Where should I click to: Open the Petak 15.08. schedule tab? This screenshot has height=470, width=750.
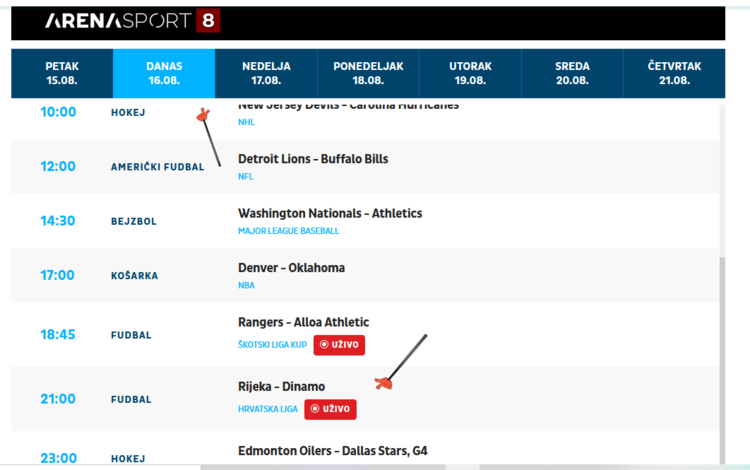pos(62,73)
